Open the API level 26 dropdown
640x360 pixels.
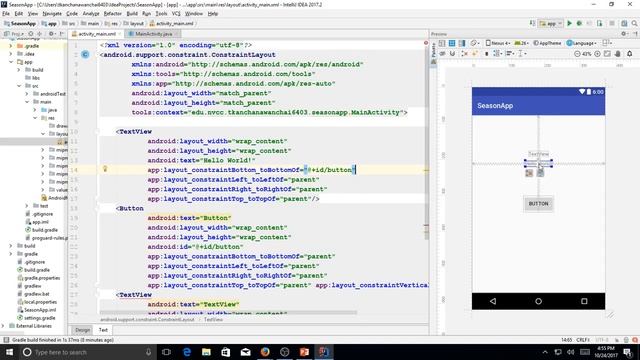[522, 43]
